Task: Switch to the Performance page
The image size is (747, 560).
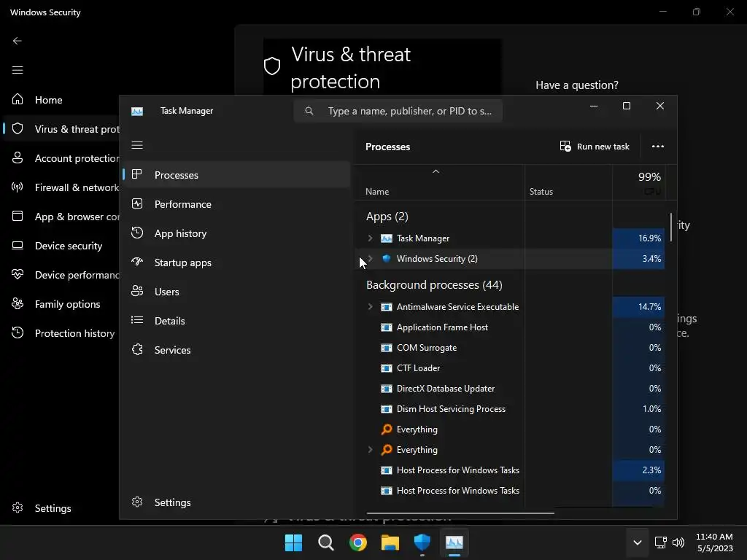Action: point(236,204)
